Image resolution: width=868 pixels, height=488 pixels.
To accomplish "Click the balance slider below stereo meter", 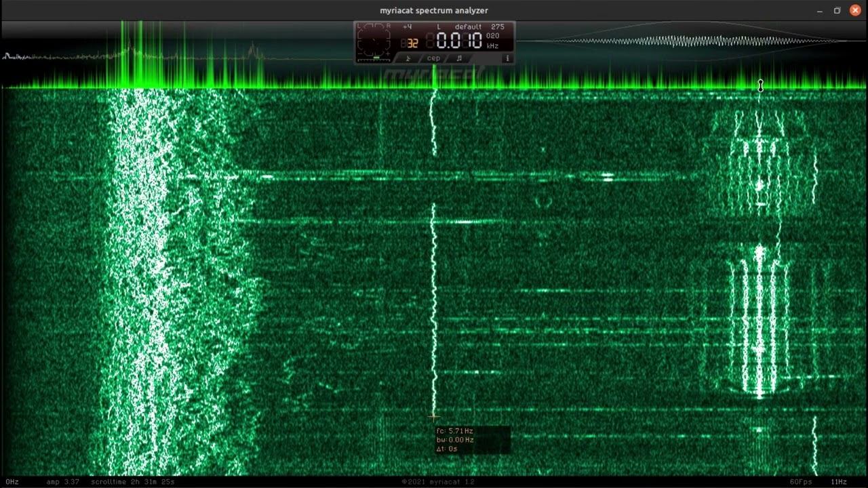I will point(374,59).
